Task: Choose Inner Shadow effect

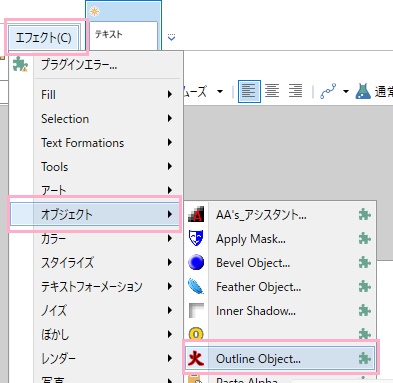Action: tap(280, 311)
